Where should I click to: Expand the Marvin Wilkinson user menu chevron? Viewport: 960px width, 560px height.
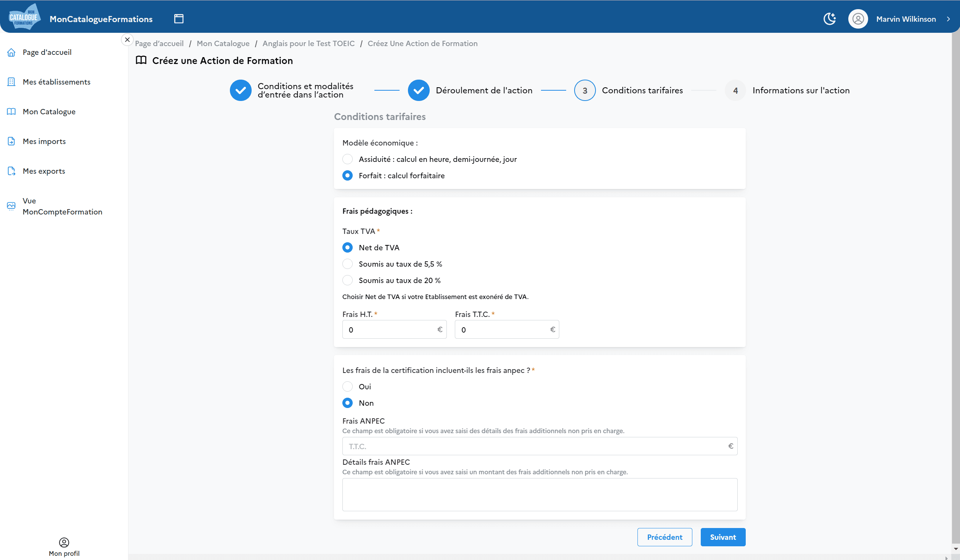coord(948,19)
